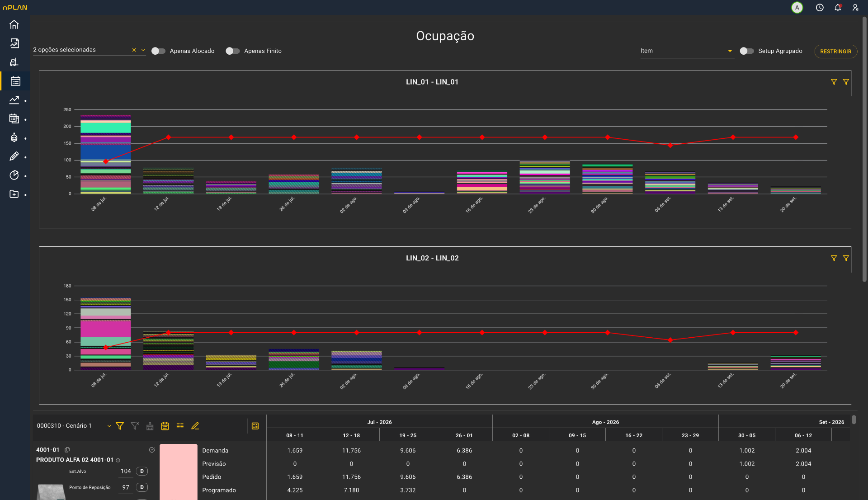The width and height of the screenshot is (868, 500).
Task: Click second filter icon on LIN_02 chart
Action: [x=846, y=258]
